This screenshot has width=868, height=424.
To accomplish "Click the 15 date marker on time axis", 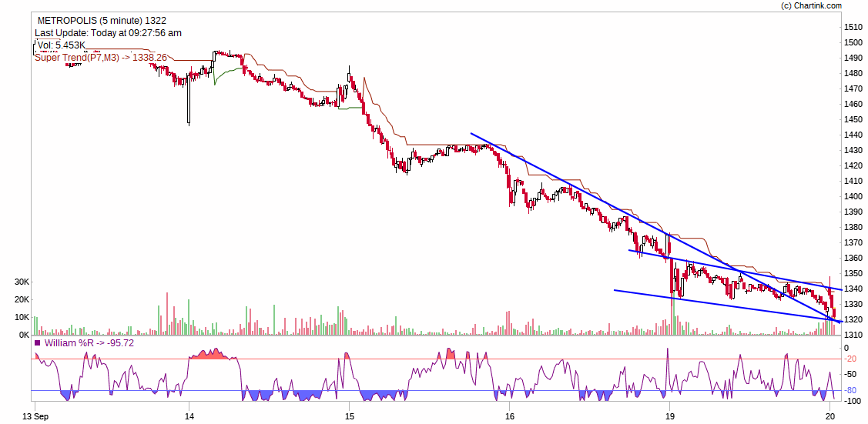I will click(349, 416).
